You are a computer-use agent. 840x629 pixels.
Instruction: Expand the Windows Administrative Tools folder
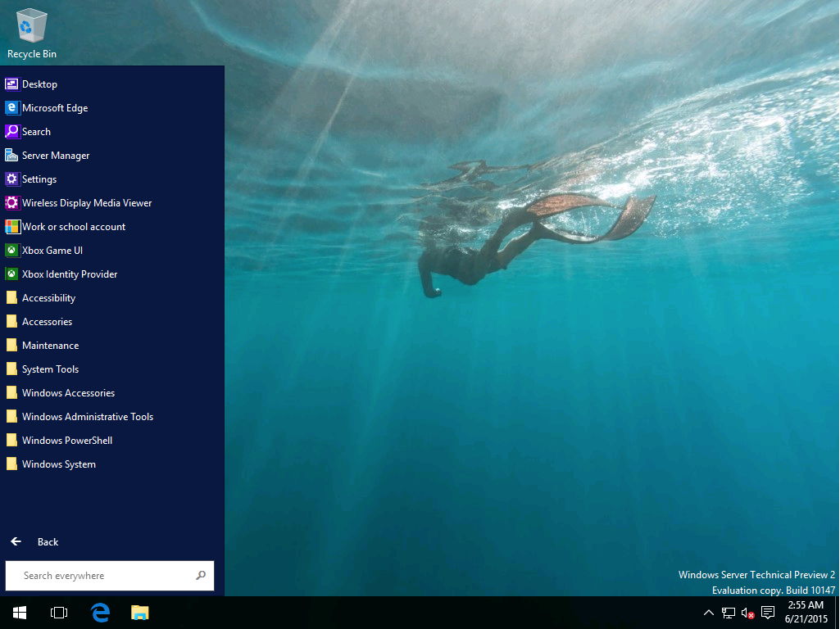(87, 417)
